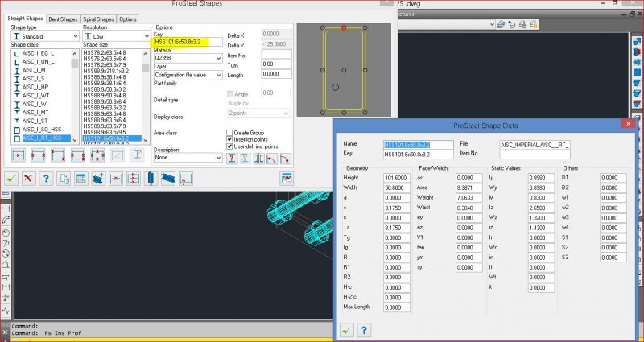The height and width of the screenshot is (342, 644).
Task: Insert shape between two lines with the center-point icon
Action: (116, 179)
